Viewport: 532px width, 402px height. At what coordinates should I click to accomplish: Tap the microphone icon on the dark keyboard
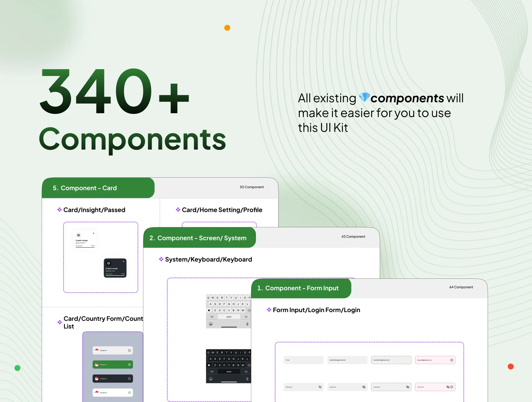247,379
